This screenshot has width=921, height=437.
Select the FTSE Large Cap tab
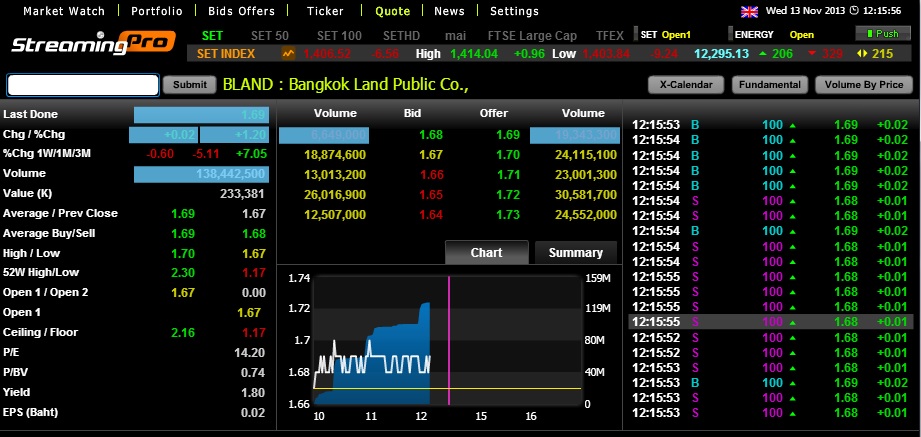(532, 36)
